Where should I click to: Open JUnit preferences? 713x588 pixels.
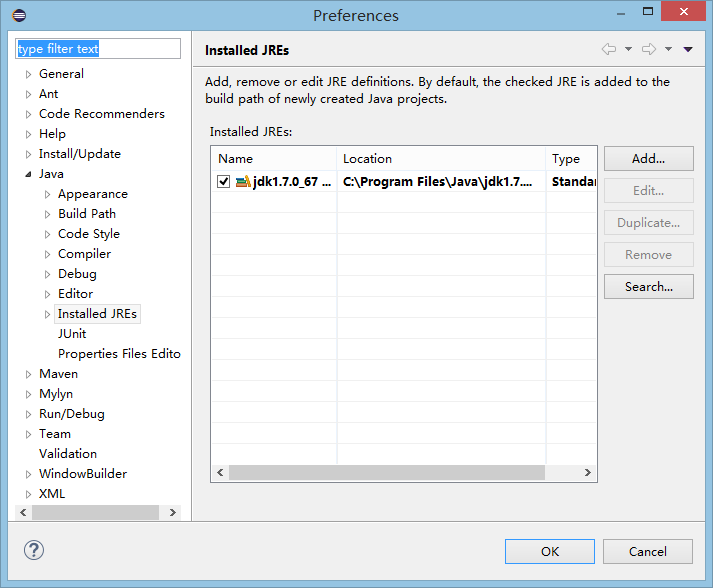click(72, 334)
